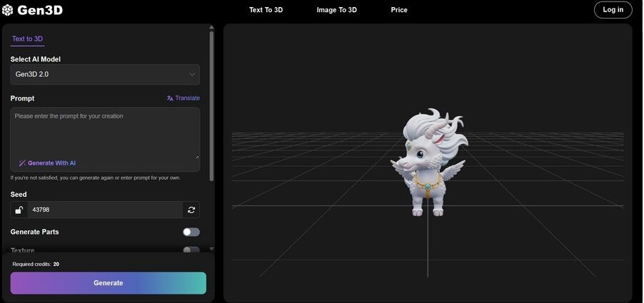
Task: Go to Image To 3D page
Action: pyautogui.click(x=336, y=10)
